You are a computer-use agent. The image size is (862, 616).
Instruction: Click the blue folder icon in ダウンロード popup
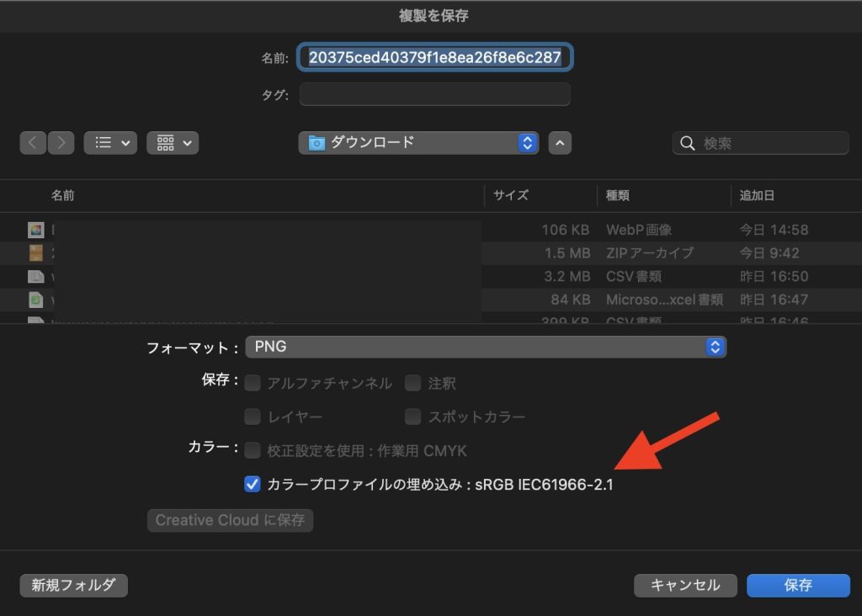[317, 143]
